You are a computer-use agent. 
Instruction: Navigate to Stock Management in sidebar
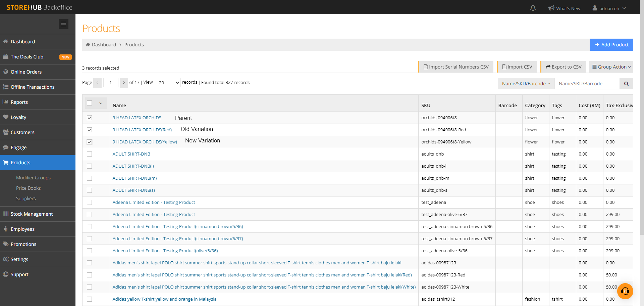tap(38, 214)
